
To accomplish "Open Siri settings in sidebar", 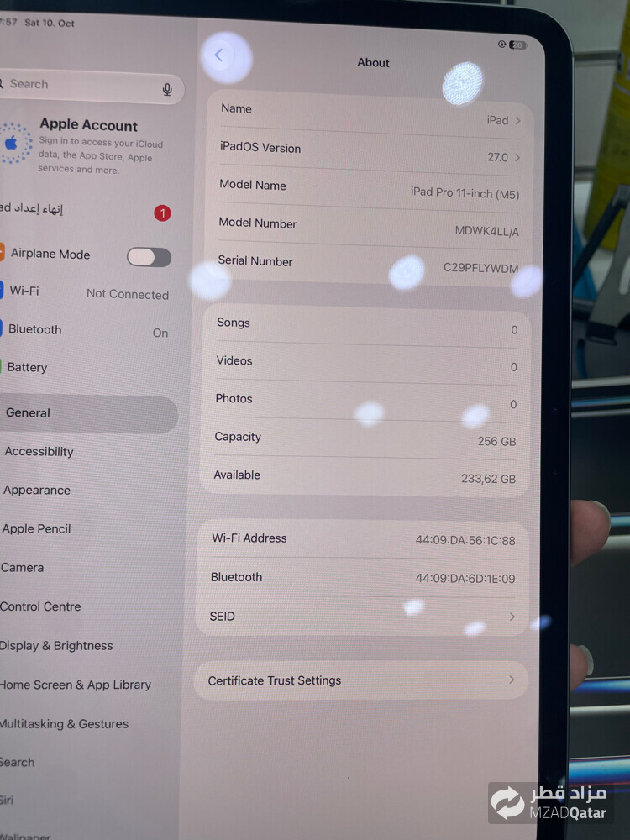I will 86,801.
